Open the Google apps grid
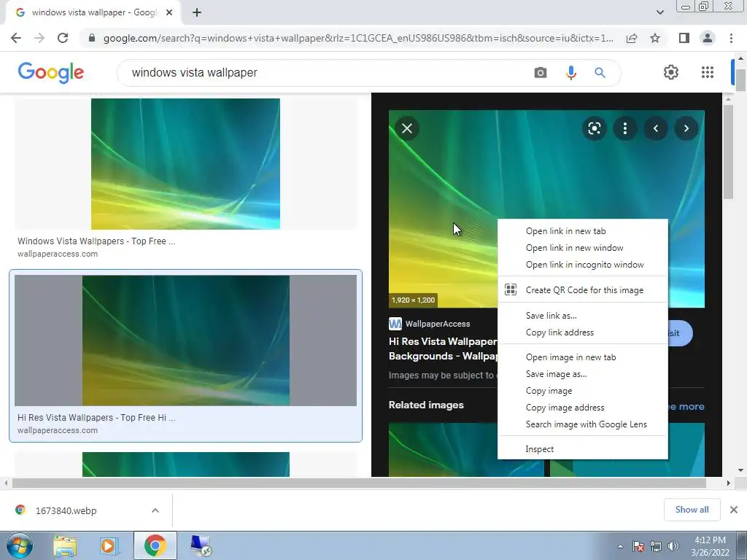The image size is (747, 560). point(708,72)
